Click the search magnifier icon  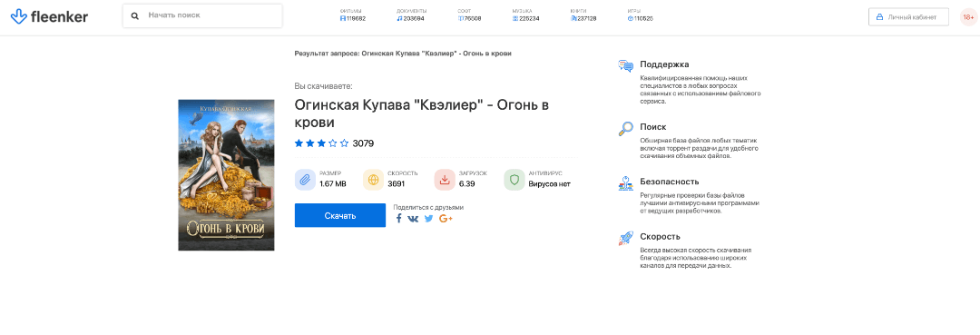tap(135, 15)
